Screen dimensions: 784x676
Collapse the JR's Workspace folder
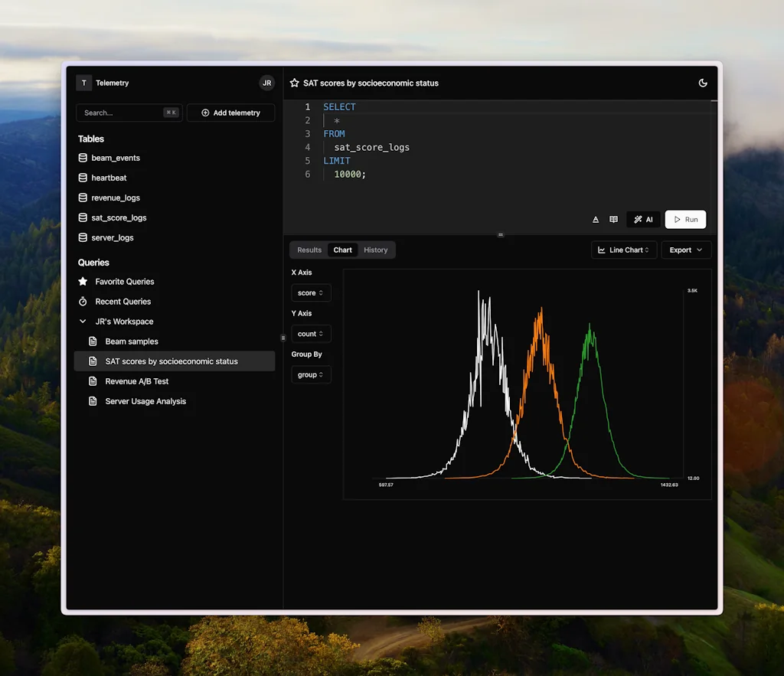click(83, 322)
